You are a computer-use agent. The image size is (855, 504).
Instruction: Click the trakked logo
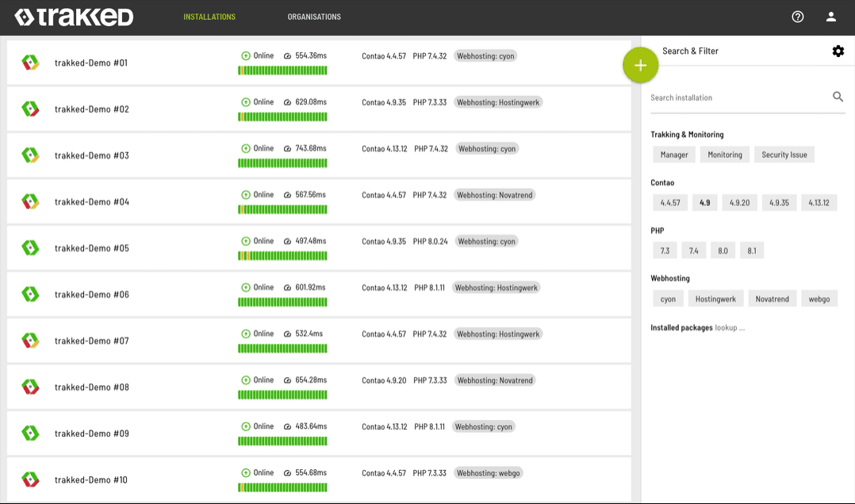[x=74, y=17]
